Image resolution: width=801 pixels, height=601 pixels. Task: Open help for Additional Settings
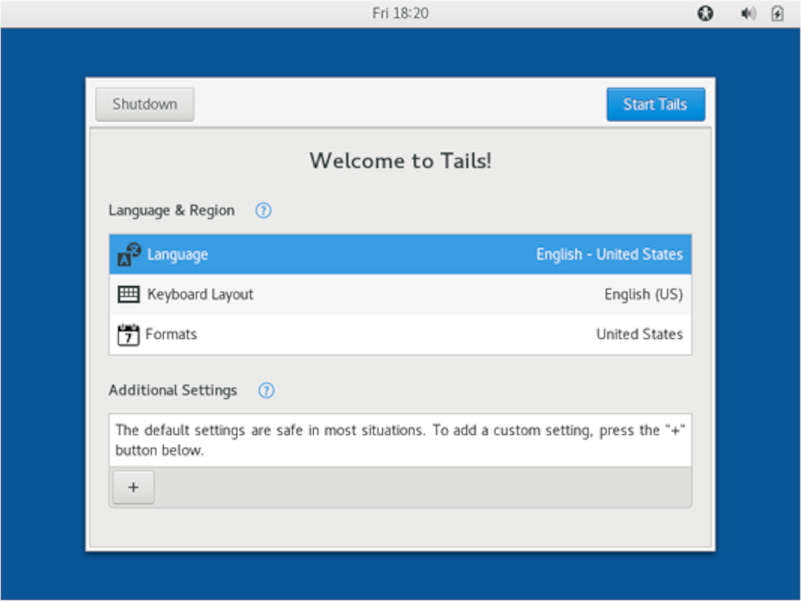pyautogui.click(x=266, y=391)
